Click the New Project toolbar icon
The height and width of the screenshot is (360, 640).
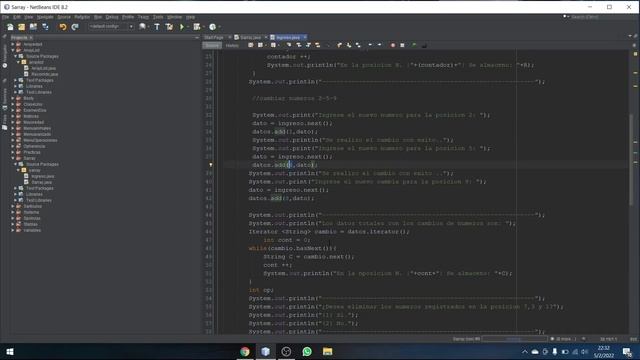point(22,27)
